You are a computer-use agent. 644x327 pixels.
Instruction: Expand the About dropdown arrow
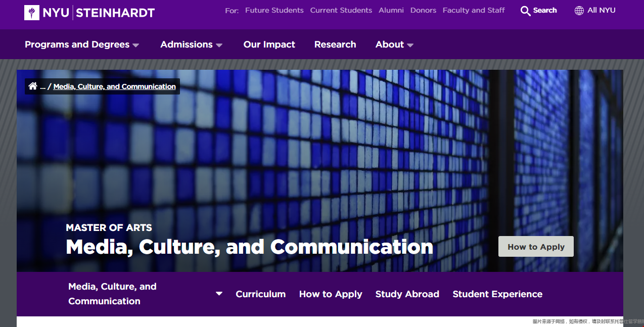[410, 45]
